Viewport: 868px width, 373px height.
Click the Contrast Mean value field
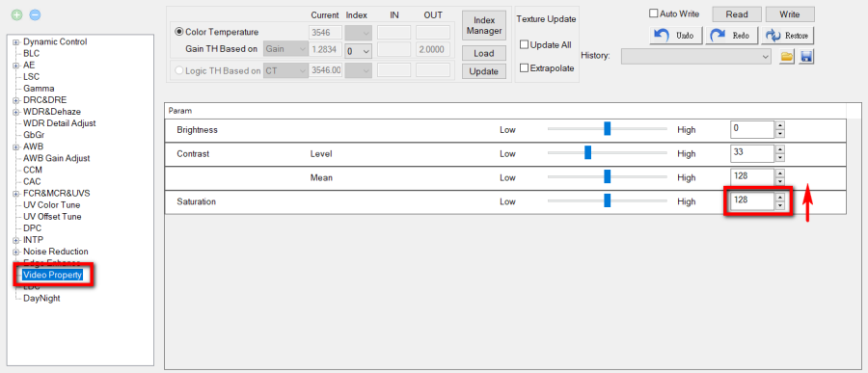[752, 176]
